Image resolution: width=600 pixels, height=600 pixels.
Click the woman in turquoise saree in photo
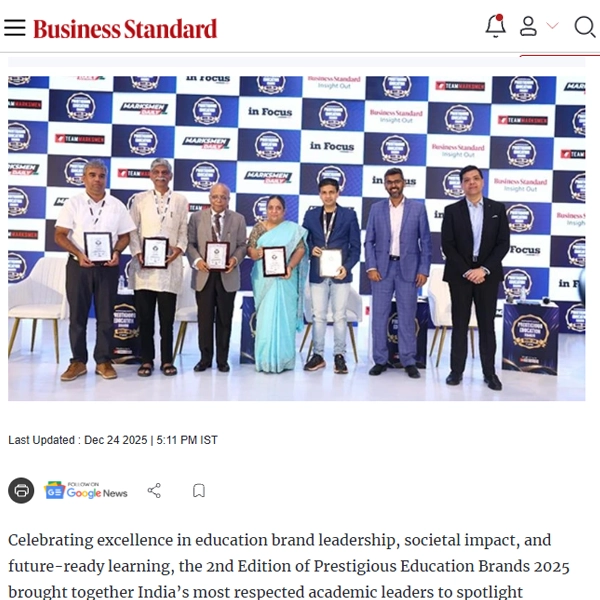pos(279,283)
